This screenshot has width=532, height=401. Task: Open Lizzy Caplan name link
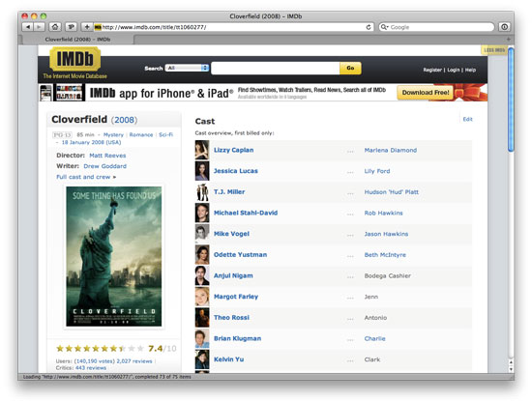click(233, 150)
